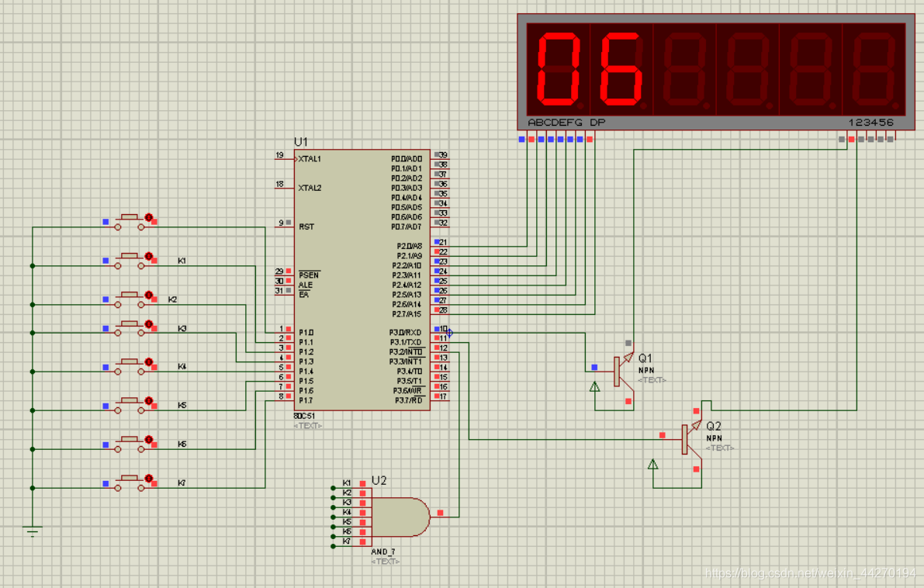Toggle the red latch dot on K6 button
Screen dimensions: 924x588
pyautogui.click(x=148, y=440)
